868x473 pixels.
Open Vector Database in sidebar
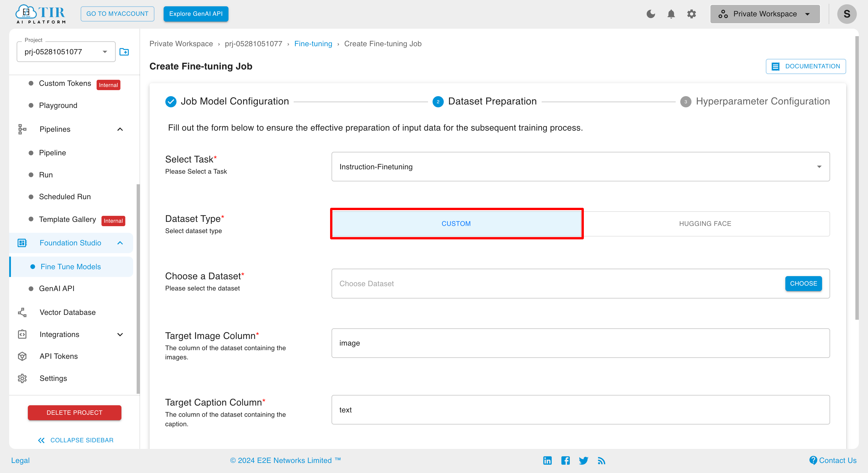(x=67, y=312)
